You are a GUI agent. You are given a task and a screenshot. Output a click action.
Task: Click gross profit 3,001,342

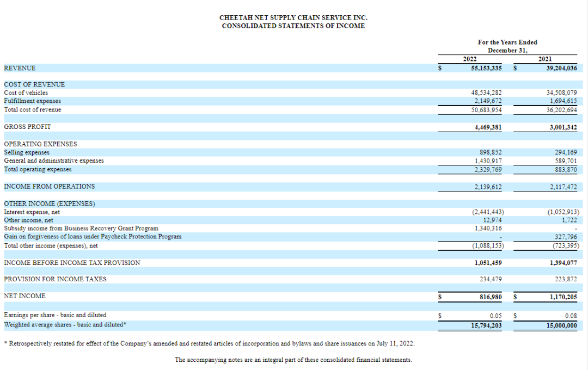pos(563,127)
